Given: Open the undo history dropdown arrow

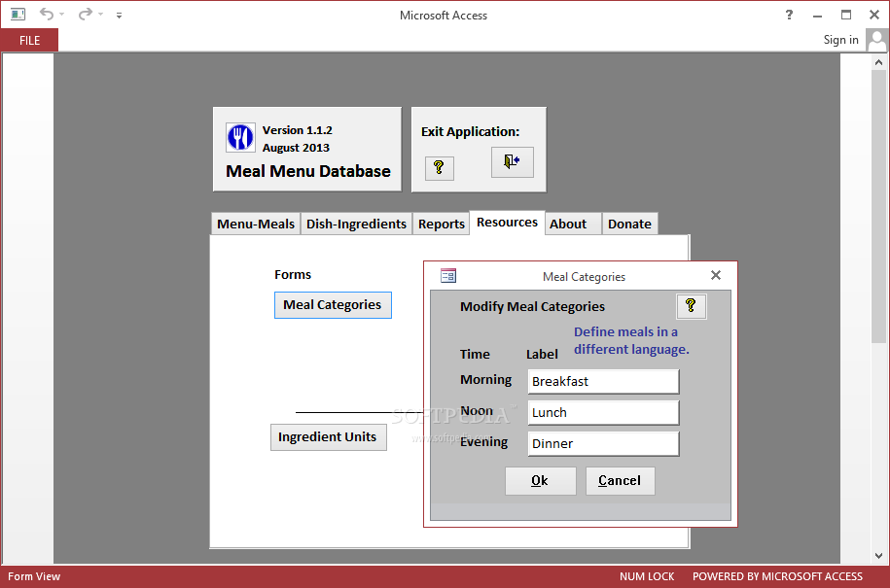Looking at the screenshot, I should pyautogui.click(x=62, y=15).
